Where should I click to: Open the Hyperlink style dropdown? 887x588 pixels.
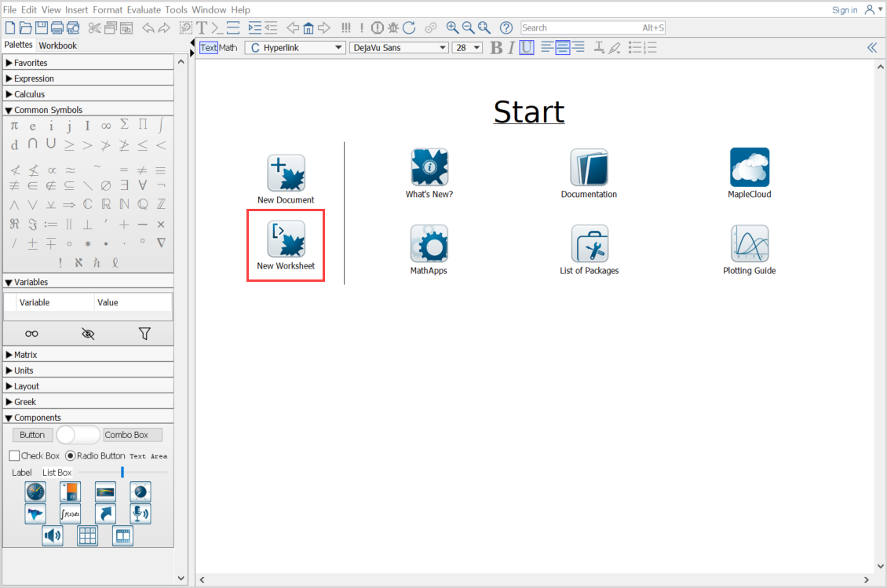[295, 48]
